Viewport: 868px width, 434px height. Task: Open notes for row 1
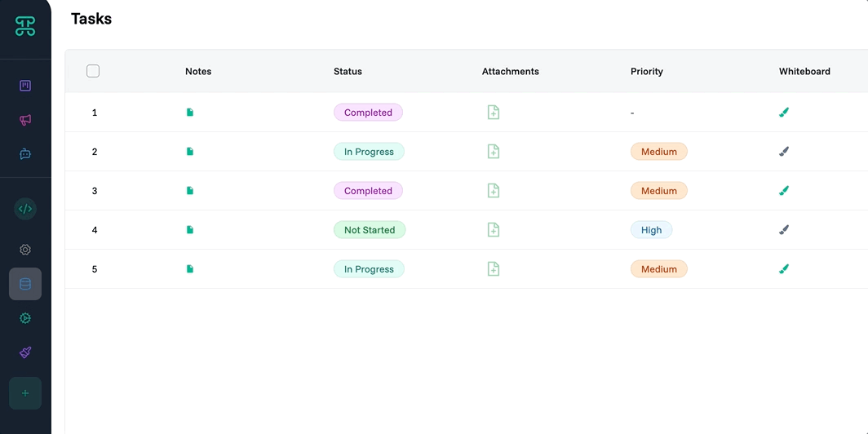click(x=190, y=113)
